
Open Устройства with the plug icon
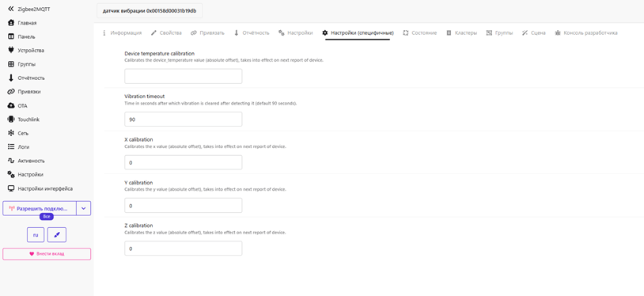point(11,51)
